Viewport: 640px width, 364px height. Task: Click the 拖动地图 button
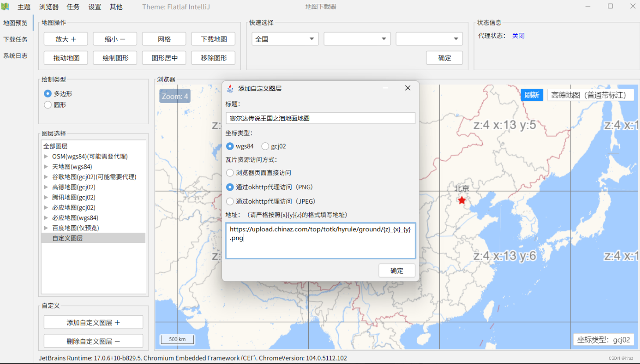[66, 58]
